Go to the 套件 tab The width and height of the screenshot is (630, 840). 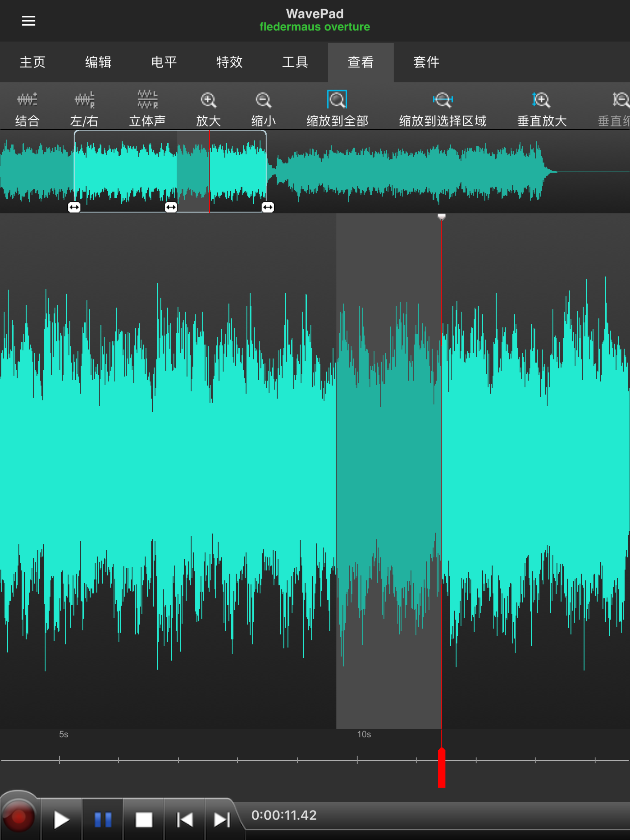point(426,62)
